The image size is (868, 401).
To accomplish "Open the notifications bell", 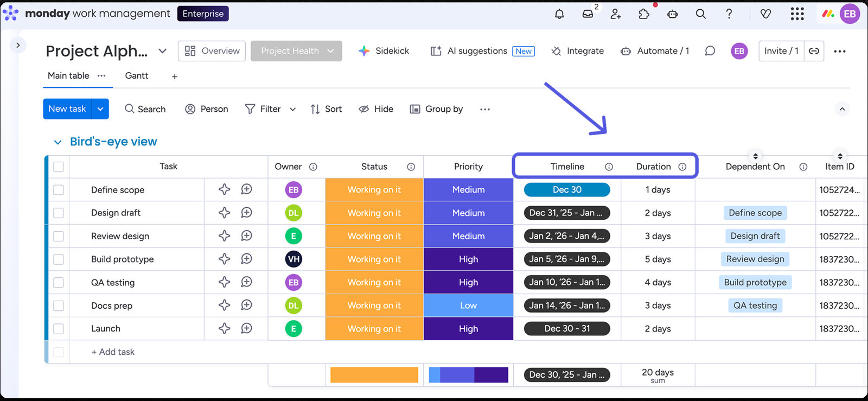I will coord(559,14).
